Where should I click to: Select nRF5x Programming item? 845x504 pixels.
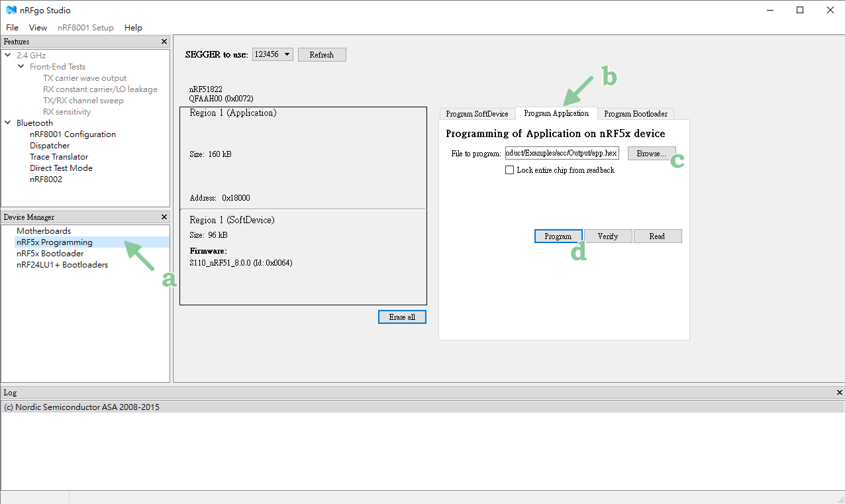pos(54,242)
